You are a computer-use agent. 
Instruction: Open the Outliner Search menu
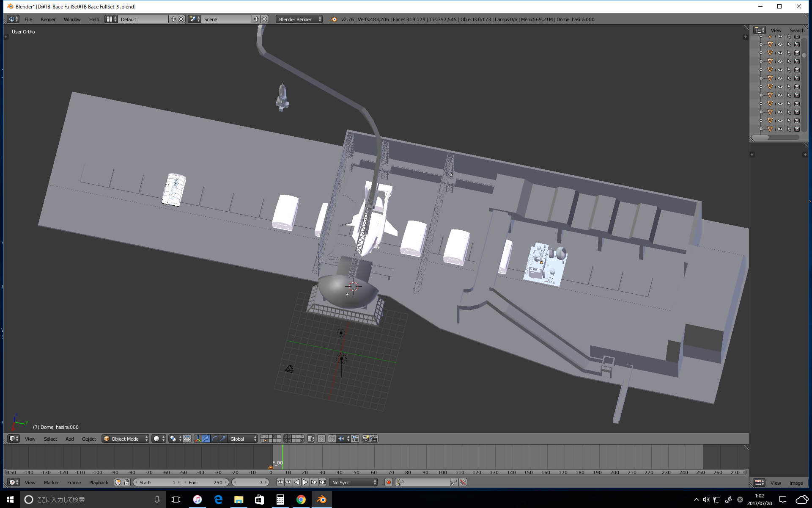point(797,30)
